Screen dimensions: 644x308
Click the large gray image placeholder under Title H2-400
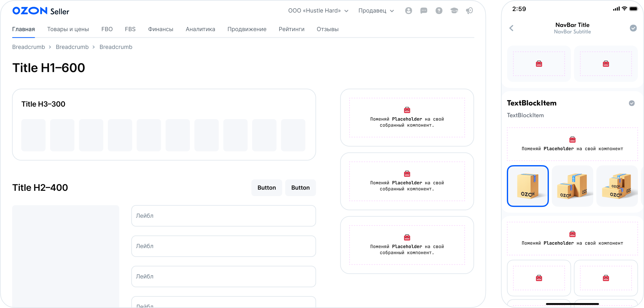tap(66, 256)
